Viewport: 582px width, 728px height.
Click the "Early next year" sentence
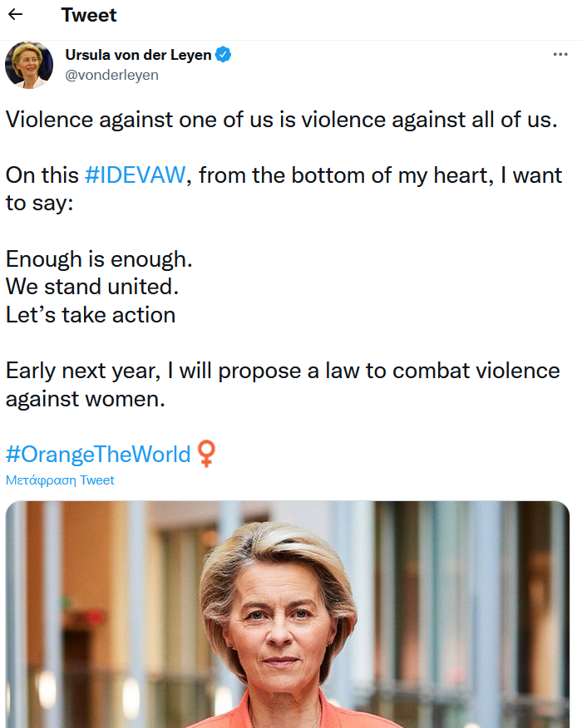pos(283,371)
